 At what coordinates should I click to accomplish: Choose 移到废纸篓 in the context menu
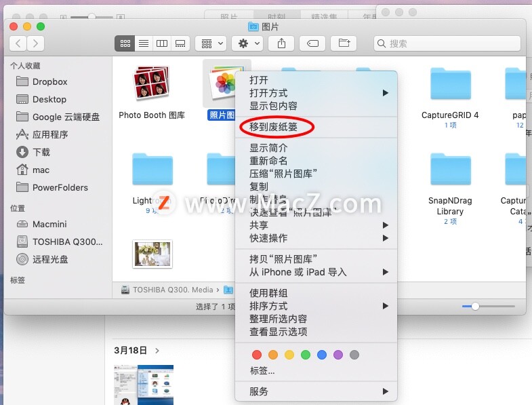[x=316, y=127]
